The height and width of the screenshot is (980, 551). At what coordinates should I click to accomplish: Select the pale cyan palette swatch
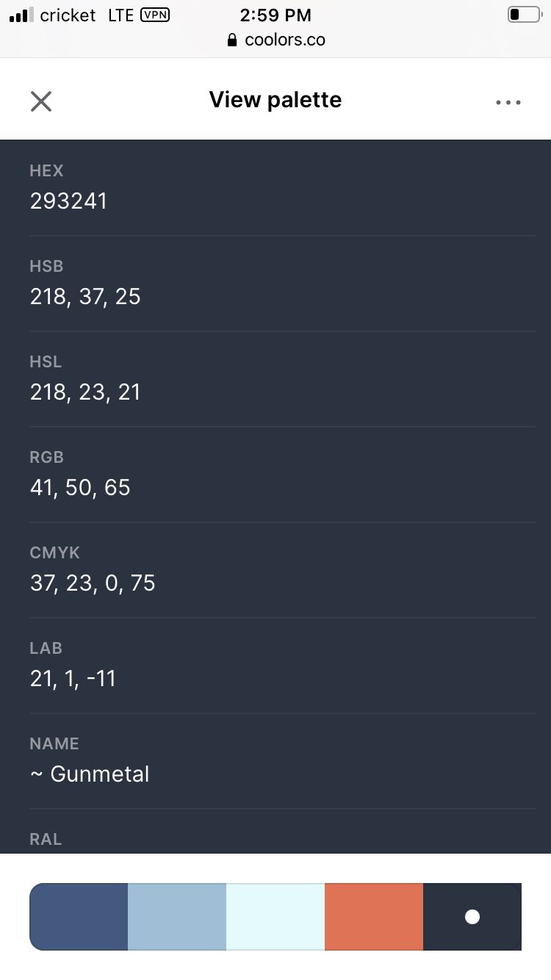pos(275,916)
